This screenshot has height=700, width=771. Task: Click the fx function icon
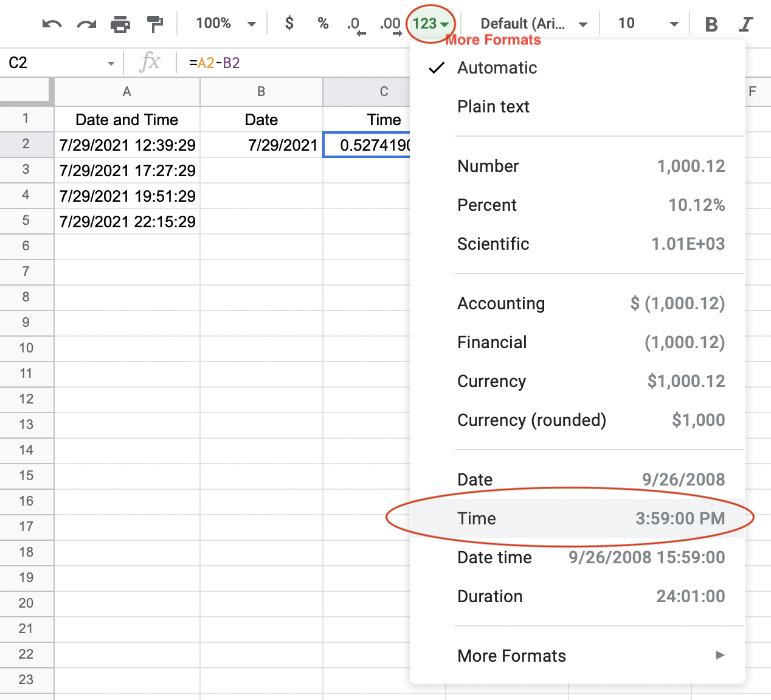[x=150, y=62]
